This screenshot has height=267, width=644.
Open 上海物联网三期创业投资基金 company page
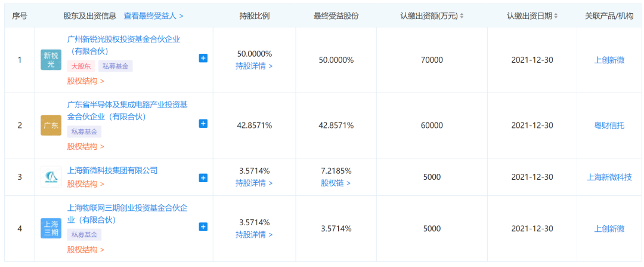(x=128, y=214)
